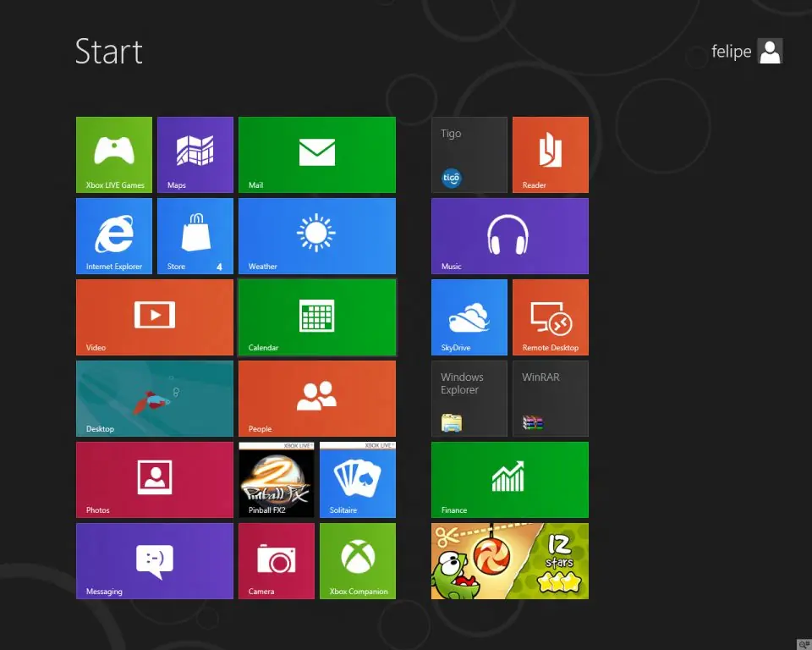Image resolution: width=812 pixels, height=650 pixels.
Task: Open the Calendar tile
Action: [317, 317]
